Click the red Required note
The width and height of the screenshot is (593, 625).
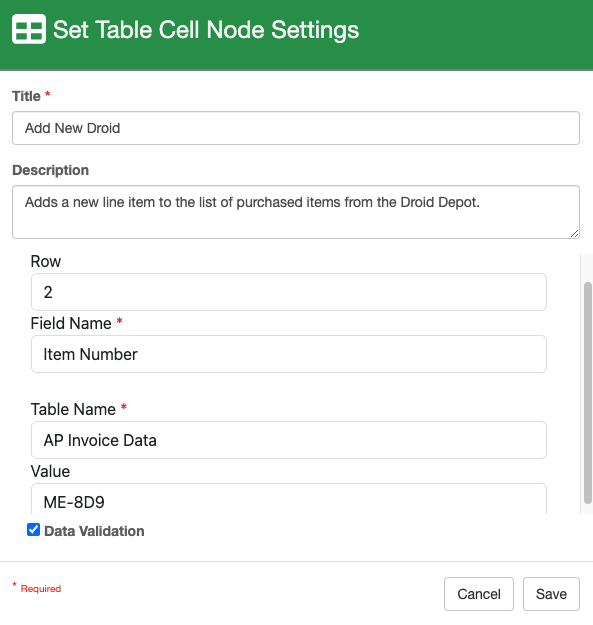coord(41,589)
